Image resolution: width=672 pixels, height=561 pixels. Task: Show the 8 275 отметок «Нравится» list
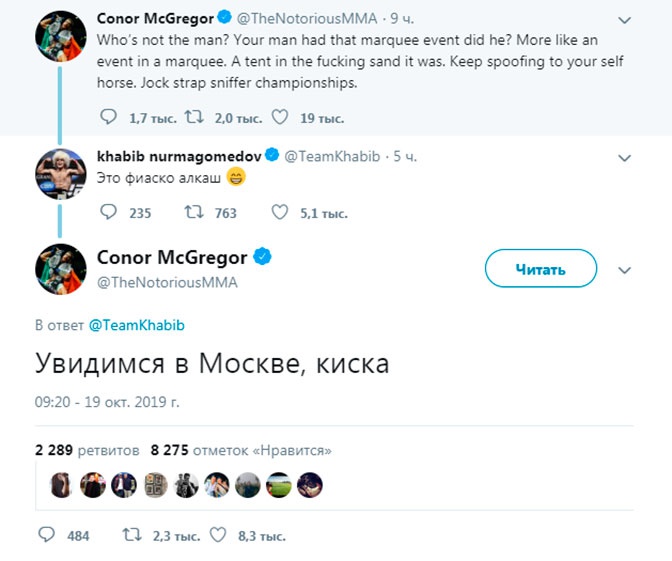click(240, 450)
